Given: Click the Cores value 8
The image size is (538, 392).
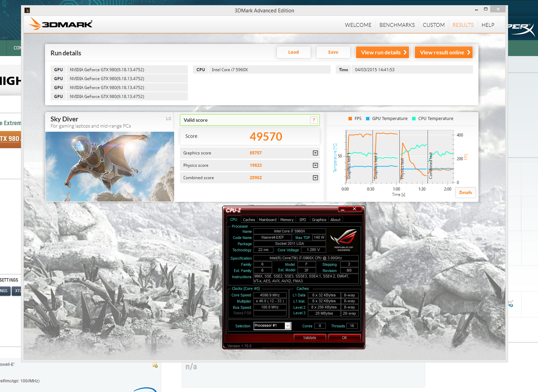Looking at the screenshot, I should tap(320, 326).
